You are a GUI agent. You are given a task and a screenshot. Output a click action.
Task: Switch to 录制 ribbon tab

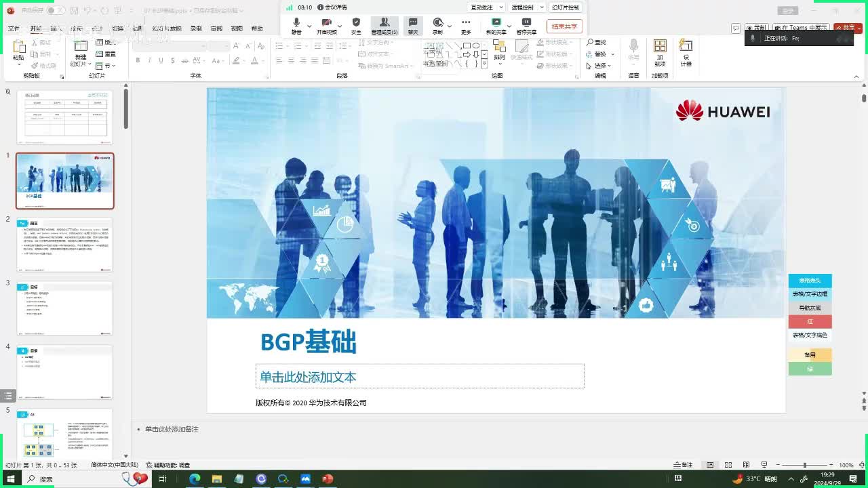[x=196, y=29]
